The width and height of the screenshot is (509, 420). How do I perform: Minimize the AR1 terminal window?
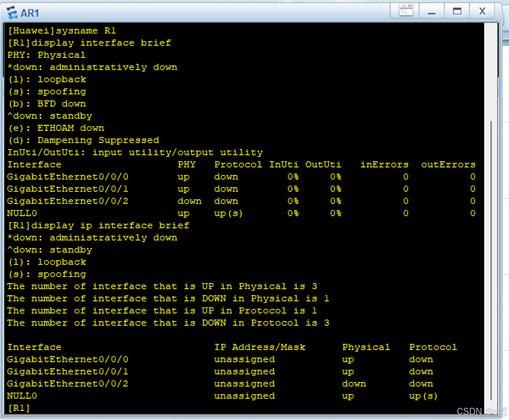click(x=431, y=11)
